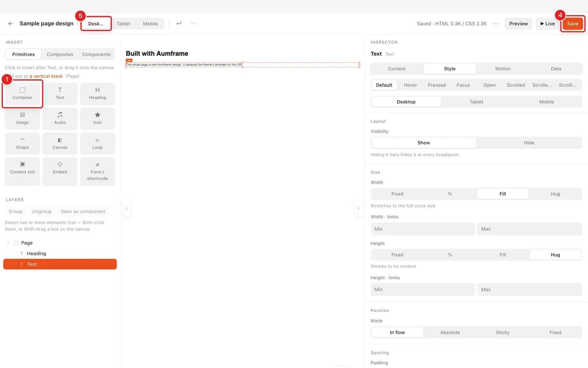Set Width to Hug
Image resolution: width=588 pixels, height=368 pixels.
pos(555,194)
